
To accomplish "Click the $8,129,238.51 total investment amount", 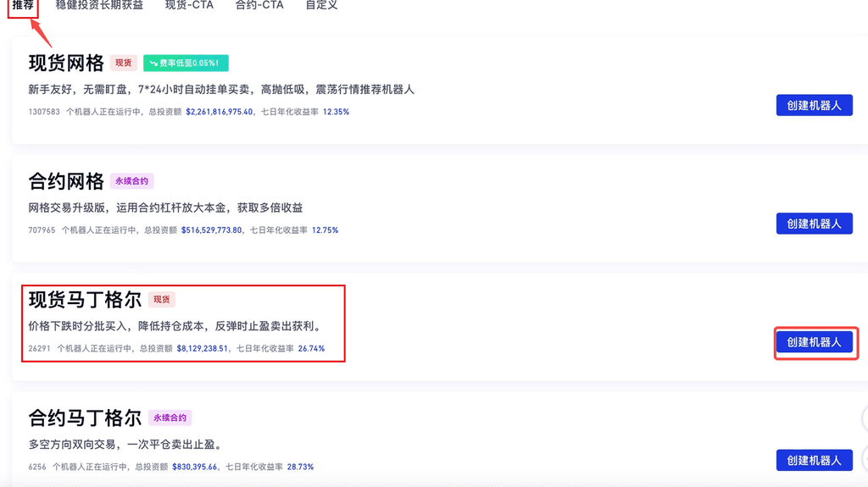I will click(x=203, y=348).
